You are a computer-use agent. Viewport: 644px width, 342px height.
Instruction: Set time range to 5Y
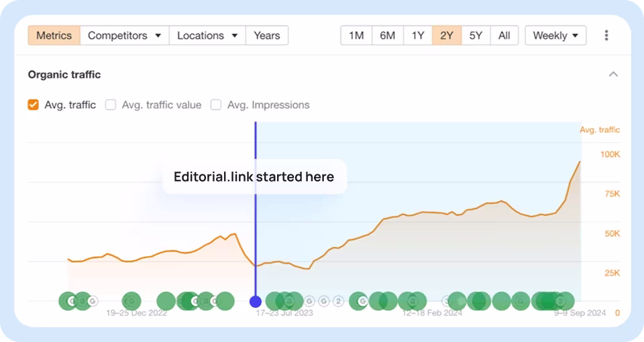point(476,36)
